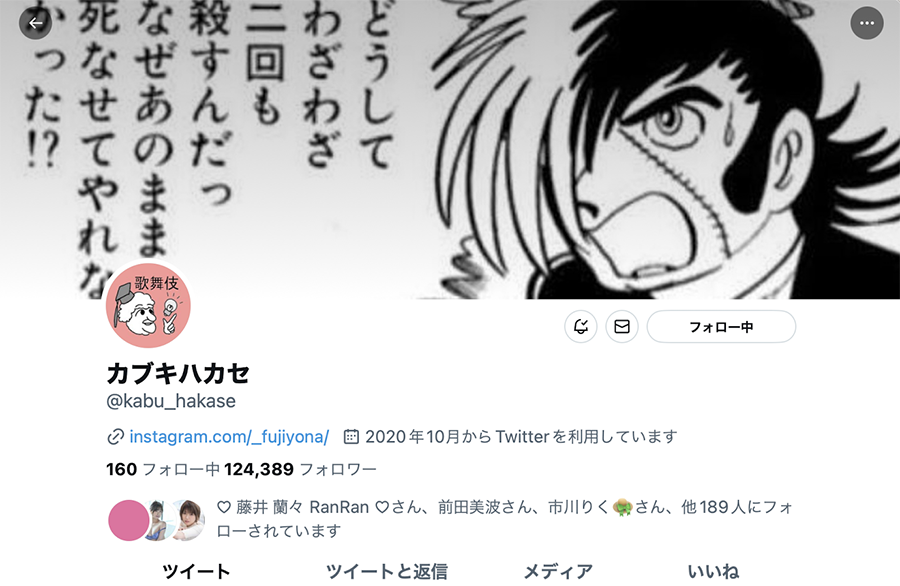Image resolution: width=900 pixels, height=586 pixels.
Task: View the 160 フォロー中 following list
Action: [x=163, y=469]
